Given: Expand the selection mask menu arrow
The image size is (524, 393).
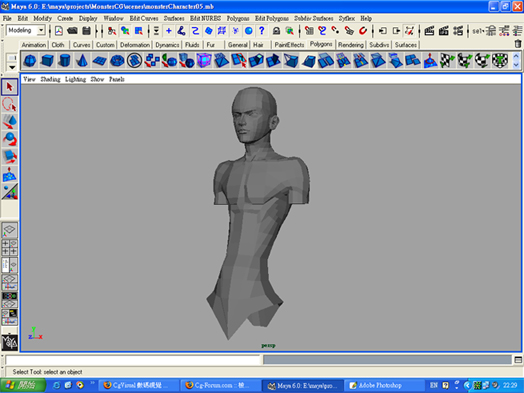Looking at the screenshot, I should [156, 31].
